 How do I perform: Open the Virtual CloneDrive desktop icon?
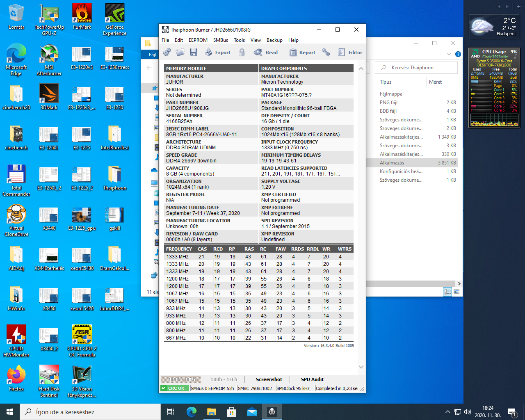(16, 221)
